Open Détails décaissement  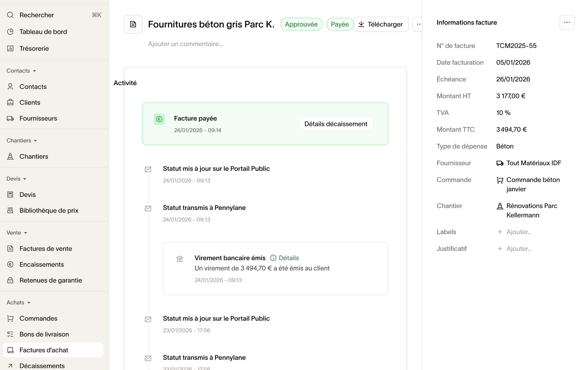335,124
